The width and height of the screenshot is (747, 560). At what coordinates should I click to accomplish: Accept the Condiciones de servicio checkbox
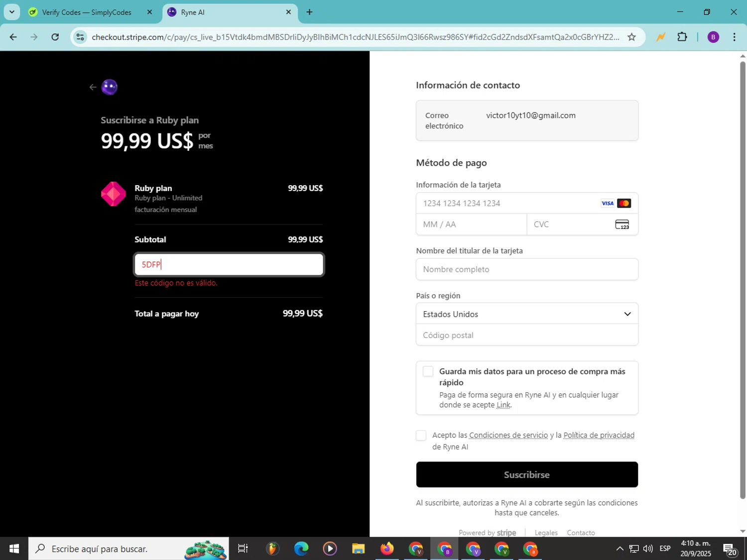tap(421, 436)
